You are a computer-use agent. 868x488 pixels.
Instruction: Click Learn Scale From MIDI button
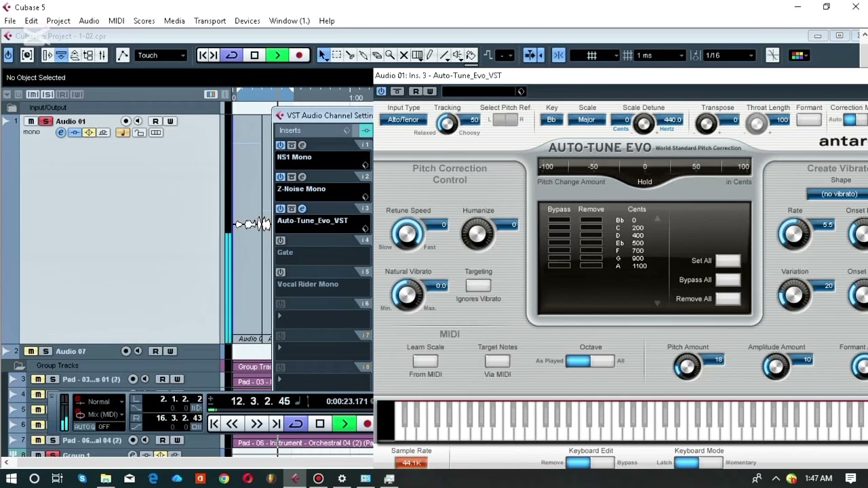tap(425, 361)
